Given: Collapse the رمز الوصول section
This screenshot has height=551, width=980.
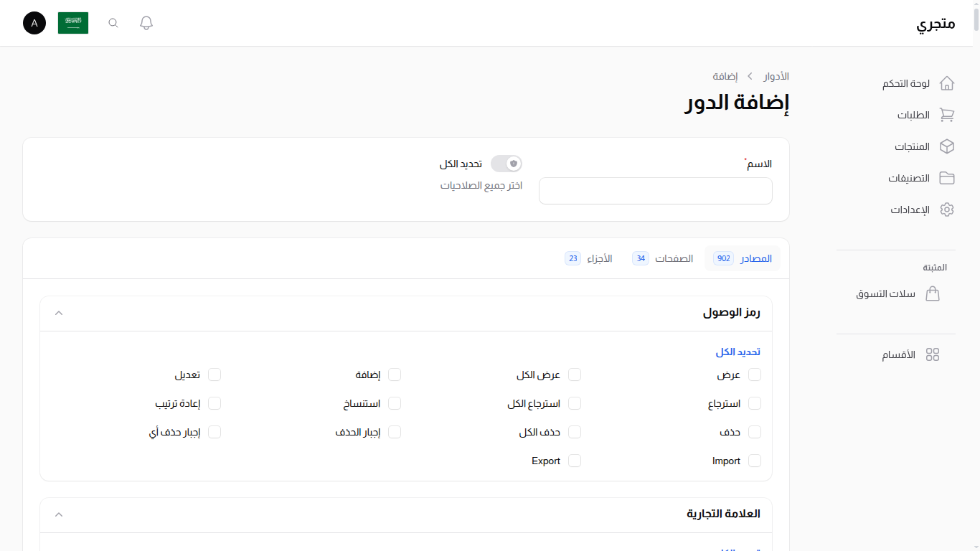Looking at the screenshot, I should pos(59,313).
